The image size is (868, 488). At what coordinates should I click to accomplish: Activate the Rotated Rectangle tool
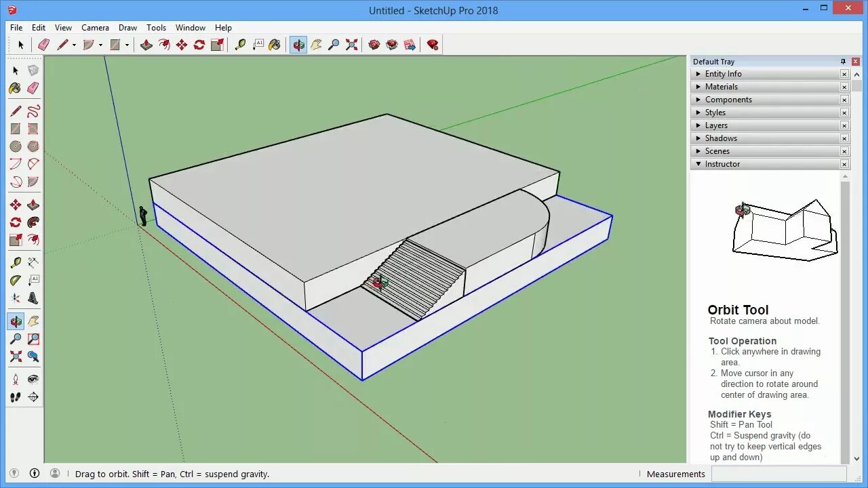(33, 129)
